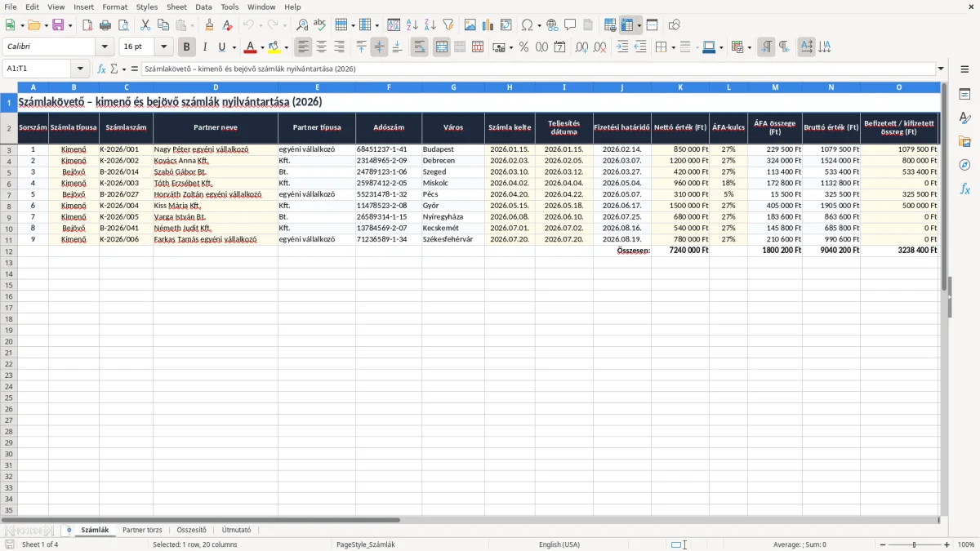Toggle bold formatting
Image resolution: width=980 pixels, height=551 pixels.
(187, 47)
